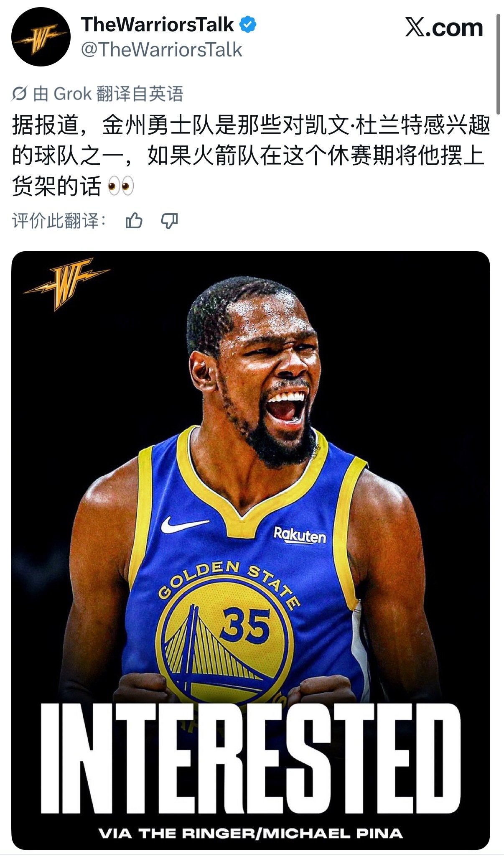
Task: Click the INTERESTED headline in image
Action: coord(251,757)
